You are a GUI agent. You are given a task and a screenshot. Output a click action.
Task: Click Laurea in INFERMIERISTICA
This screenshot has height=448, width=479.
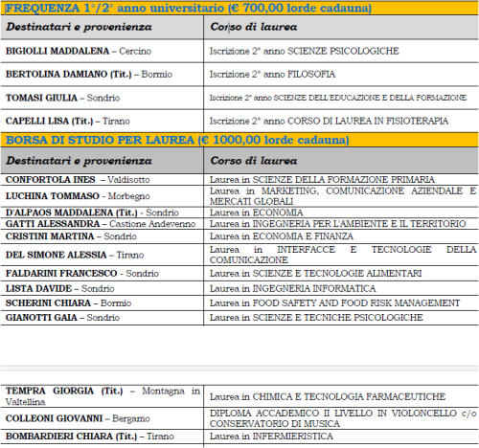coord(271,437)
